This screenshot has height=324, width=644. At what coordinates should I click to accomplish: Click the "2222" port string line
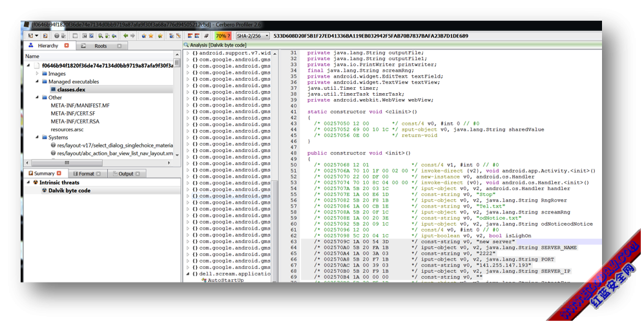point(486,254)
